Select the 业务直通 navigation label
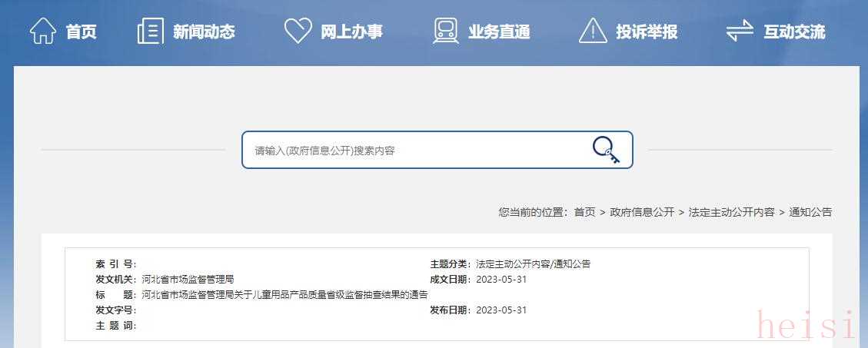 tap(499, 31)
